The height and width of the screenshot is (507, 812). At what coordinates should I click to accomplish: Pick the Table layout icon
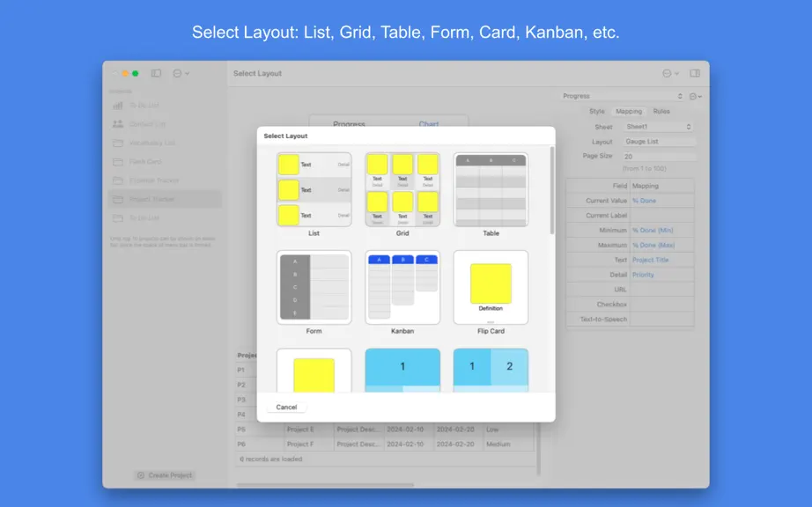[x=491, y=189]
